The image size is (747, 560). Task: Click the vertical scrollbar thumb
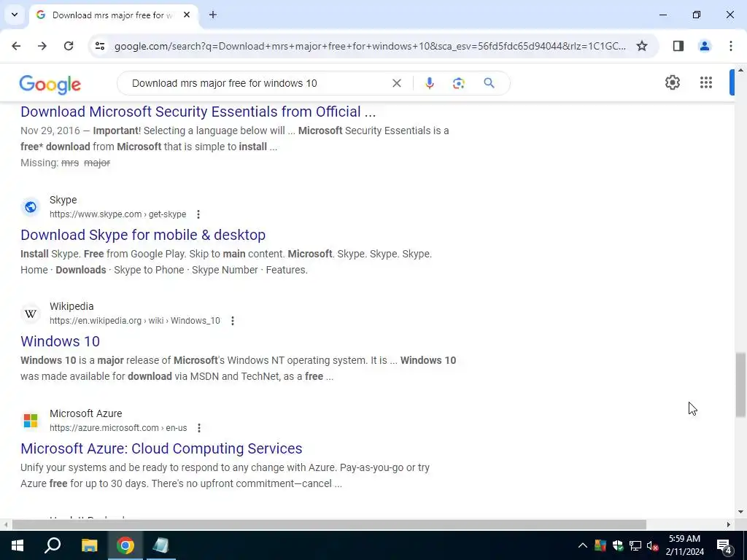click(740, 385)
